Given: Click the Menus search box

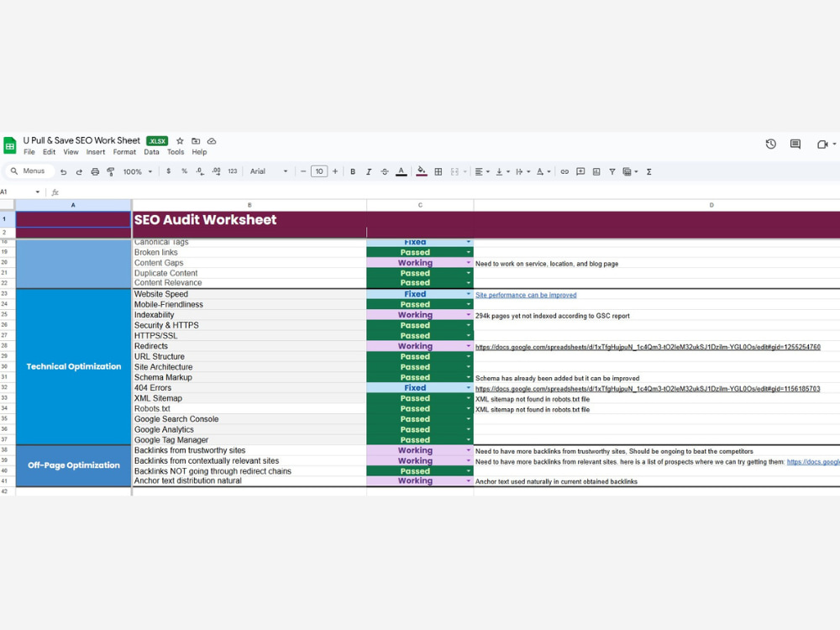Looking at the screenshot, I should click(x=29, y=171).
